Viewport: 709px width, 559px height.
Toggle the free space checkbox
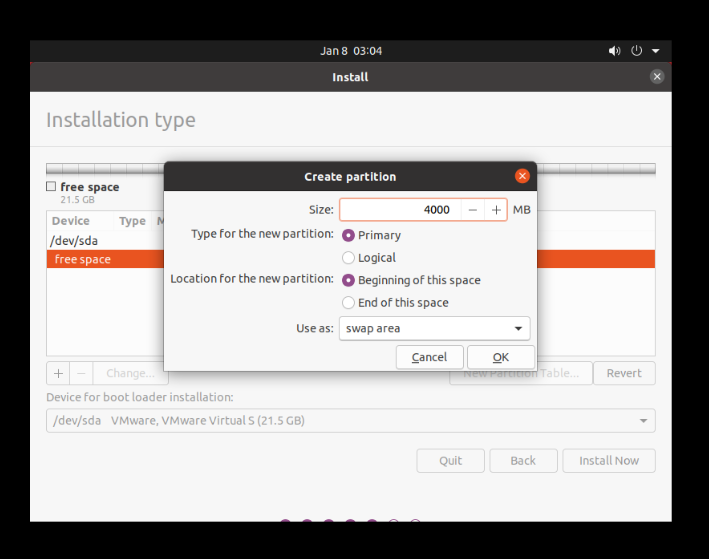click(x=51, y=186)
